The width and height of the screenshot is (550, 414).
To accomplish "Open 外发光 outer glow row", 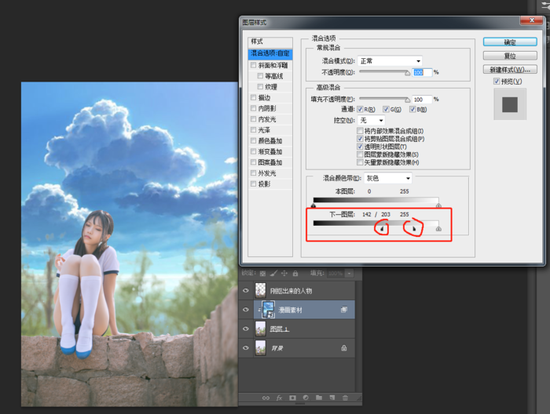I will [x=270, y=173].
